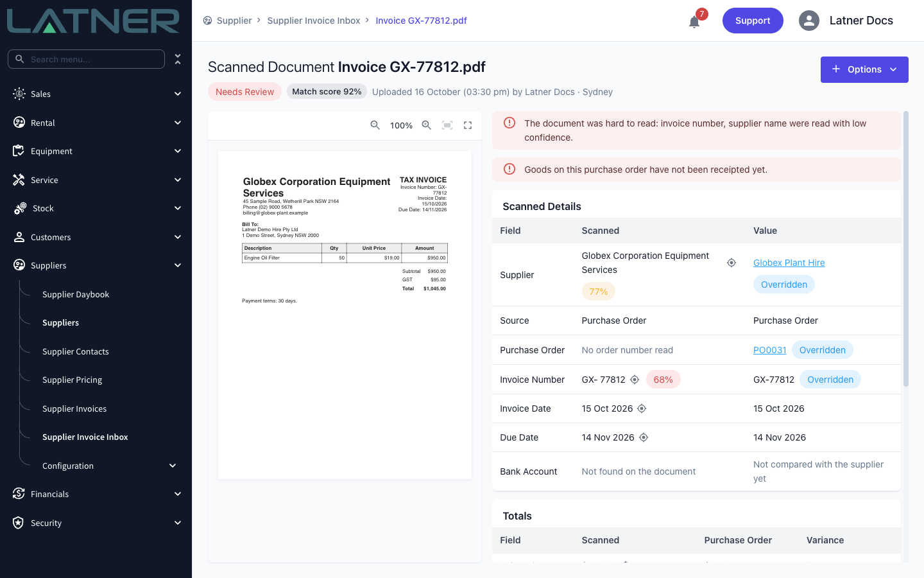Expand the Rental menu chevron
This screenshot has height=578, width=924.
tap(178, 123)
